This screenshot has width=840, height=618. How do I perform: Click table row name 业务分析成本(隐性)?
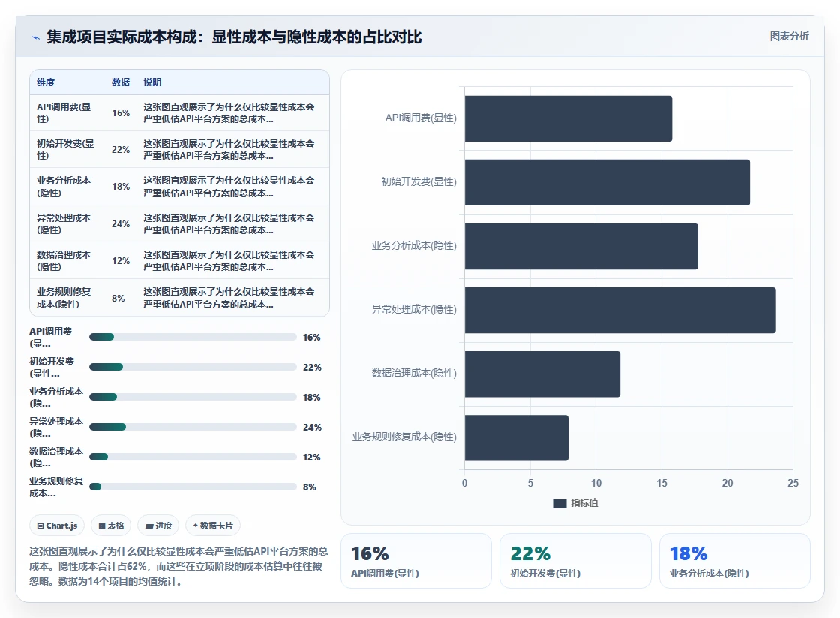click(64, 186)
